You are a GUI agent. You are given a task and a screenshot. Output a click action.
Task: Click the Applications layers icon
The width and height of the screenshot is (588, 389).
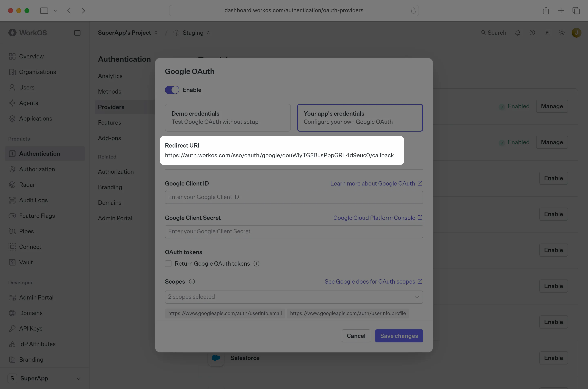(12, 118)
